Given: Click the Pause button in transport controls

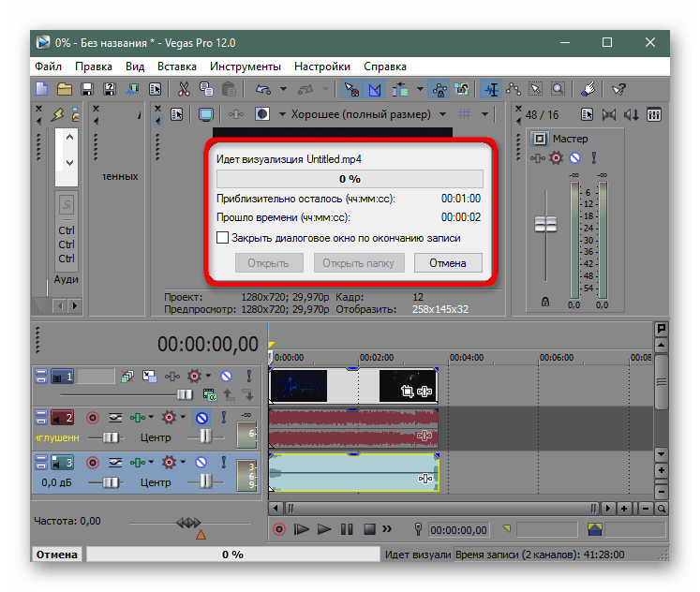Looking at the screenshot, I should click(347, 530).
